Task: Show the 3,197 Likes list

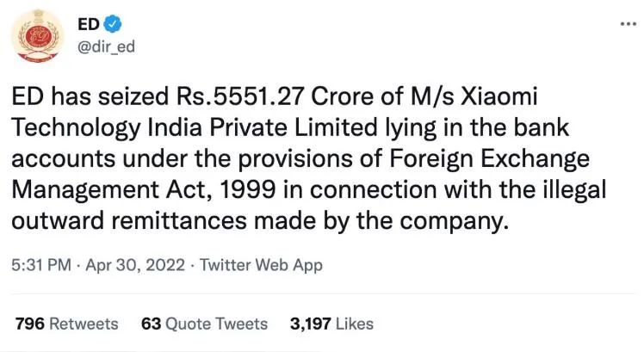Action: [x=331, y=324]
